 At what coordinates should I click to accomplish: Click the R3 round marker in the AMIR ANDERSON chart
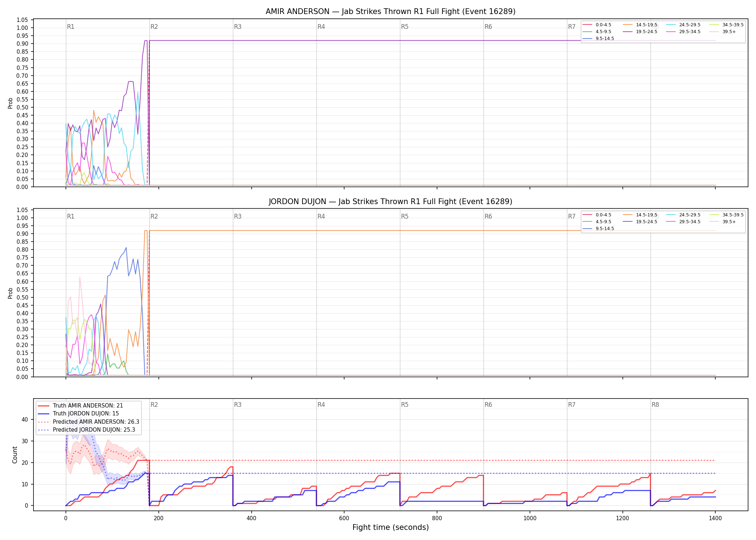tap(238, 27)
